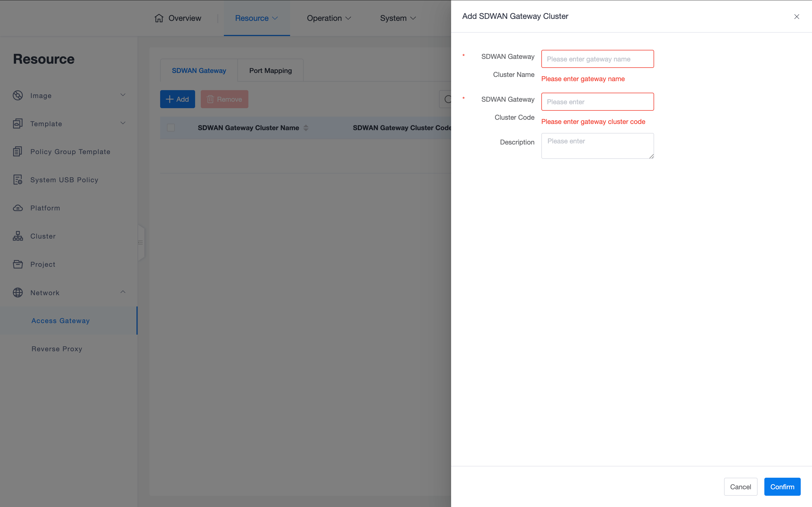812x507 pixels.
Task: Open the Operation dropdown menu
Action: pyautogui.click(x=329, y=18)
